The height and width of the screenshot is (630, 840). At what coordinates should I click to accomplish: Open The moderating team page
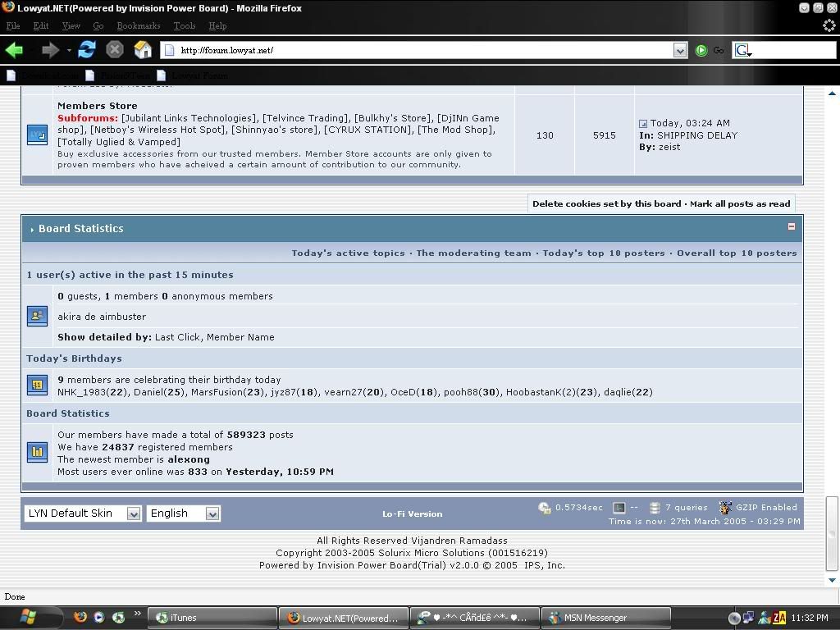tap(473, 253)
